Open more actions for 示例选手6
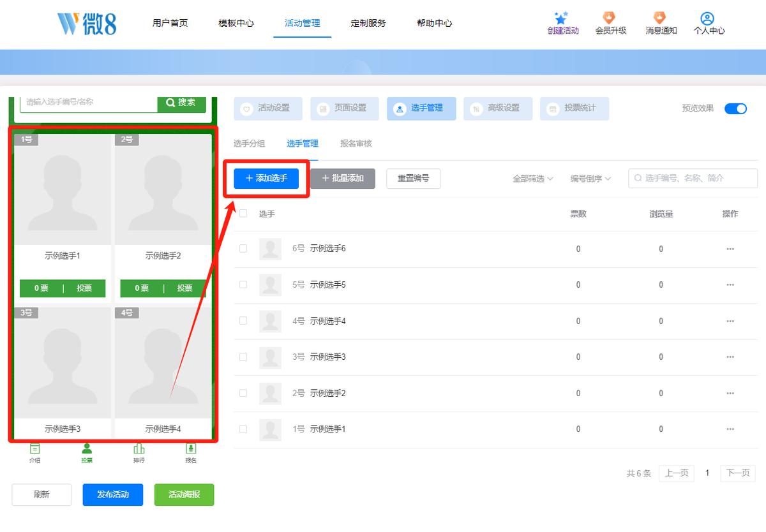 click(730, 249)
